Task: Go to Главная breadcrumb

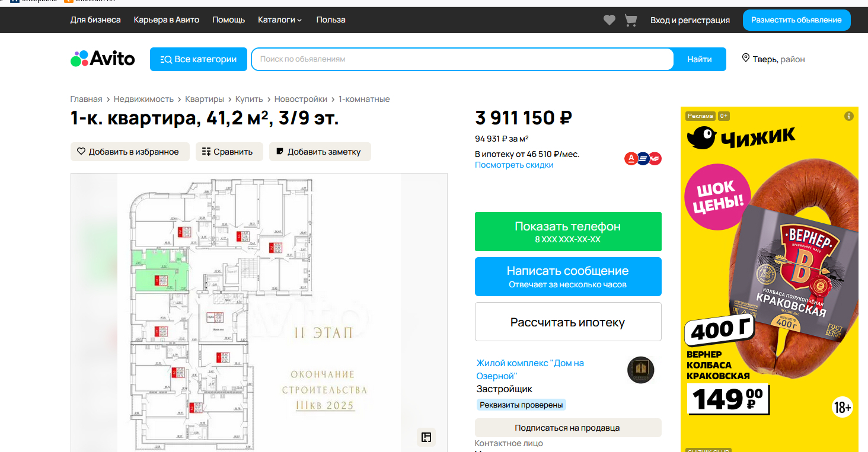Action: tap(86, 99)
